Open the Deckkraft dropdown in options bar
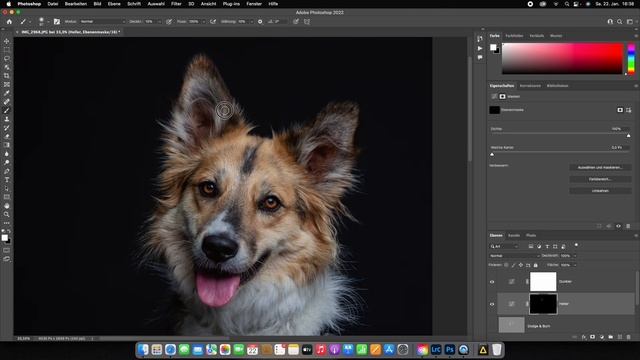 click(160, 22)
